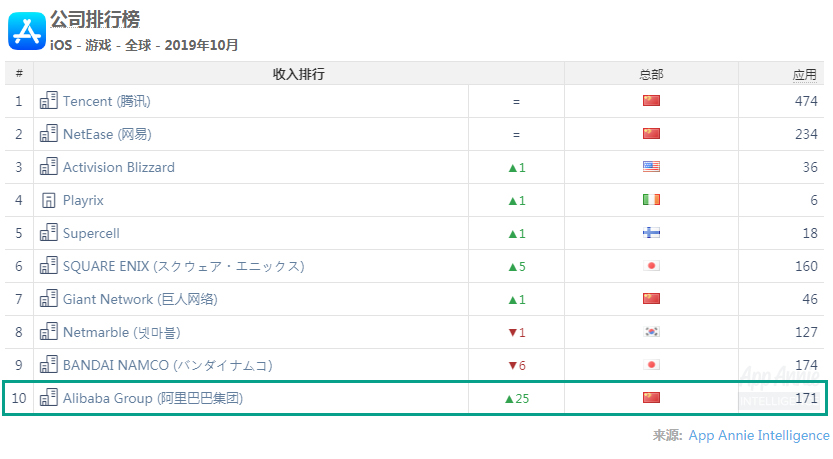Click the Finland flag in Supercell row
833x459 pixels.
(x=651, y=232)
